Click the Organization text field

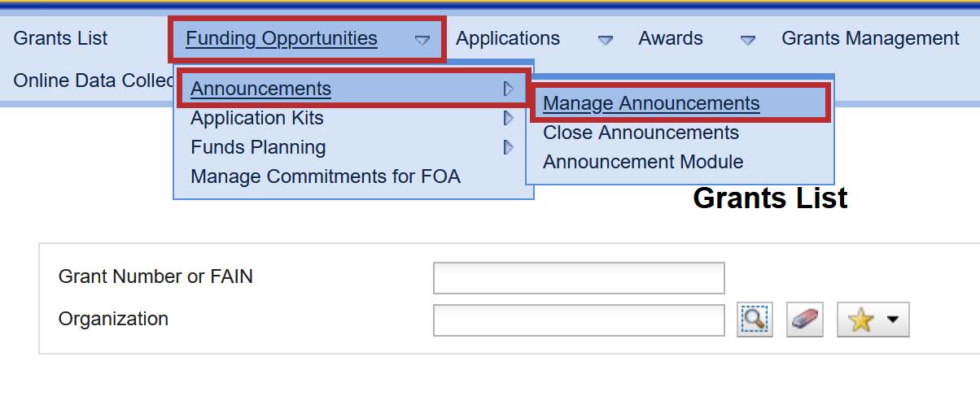[x=579, y=320]
